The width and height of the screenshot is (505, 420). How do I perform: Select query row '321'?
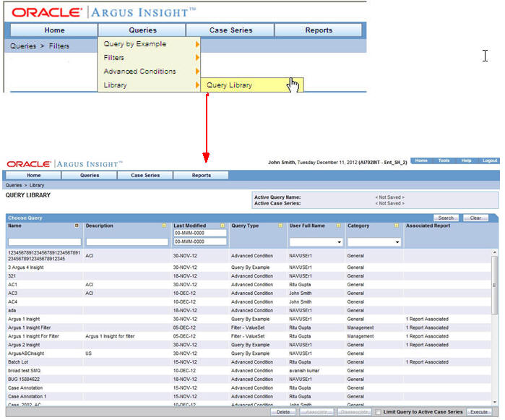[249, 276]
